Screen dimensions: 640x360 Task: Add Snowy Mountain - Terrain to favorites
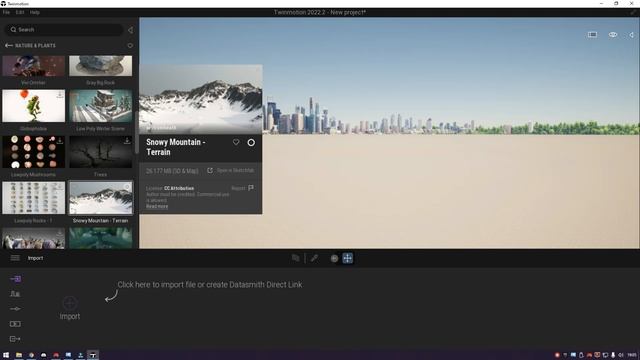coord(236,142)
